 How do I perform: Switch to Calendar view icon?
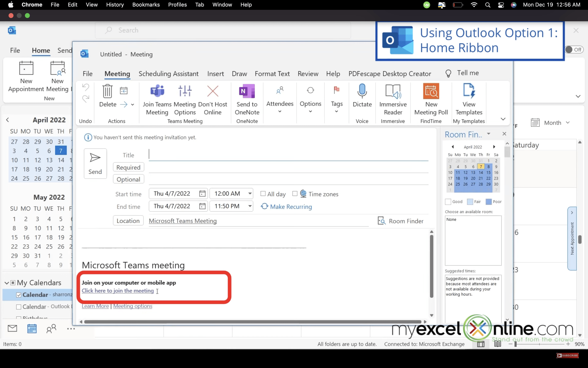32,329
